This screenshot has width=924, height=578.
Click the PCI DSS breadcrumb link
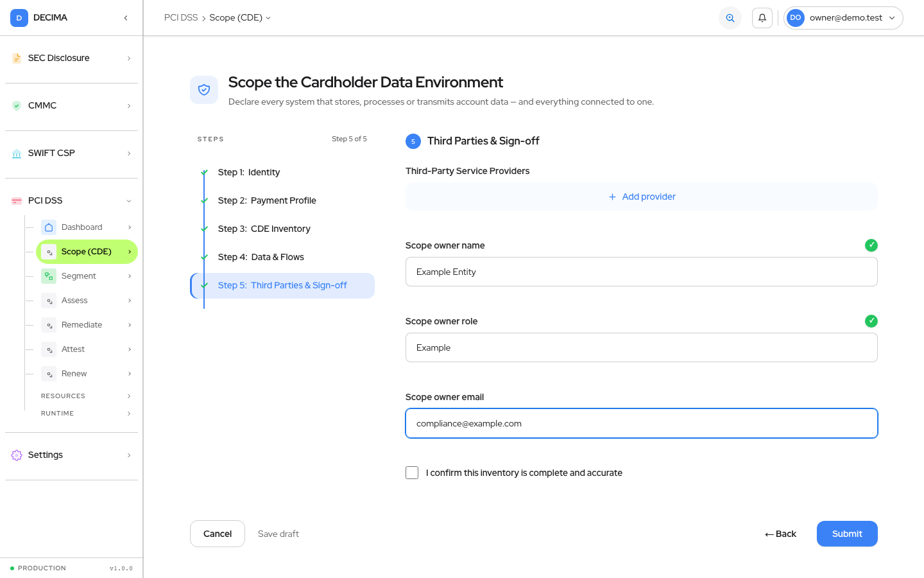(x=181, y=18)
